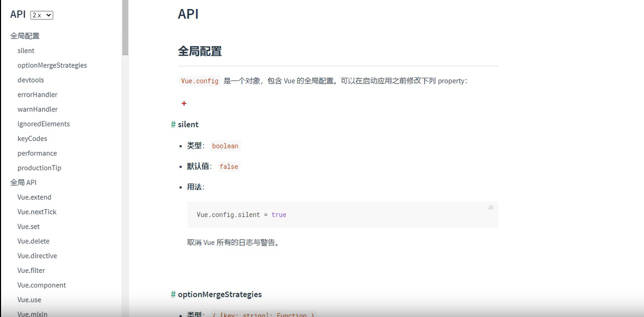The height and width of the screenshot is (317, 644).
Task: Select Vue.component in sidebar
Action: [41, 285]
